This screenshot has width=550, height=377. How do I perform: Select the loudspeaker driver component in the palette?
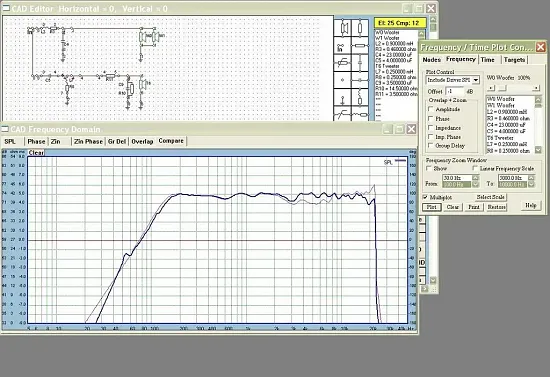point(342,28)
